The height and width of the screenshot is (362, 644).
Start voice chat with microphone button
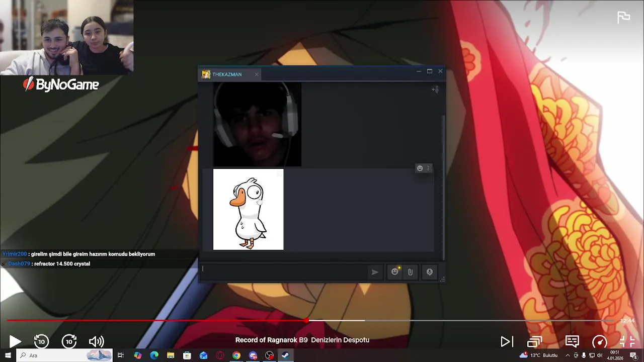coord(430,272)
